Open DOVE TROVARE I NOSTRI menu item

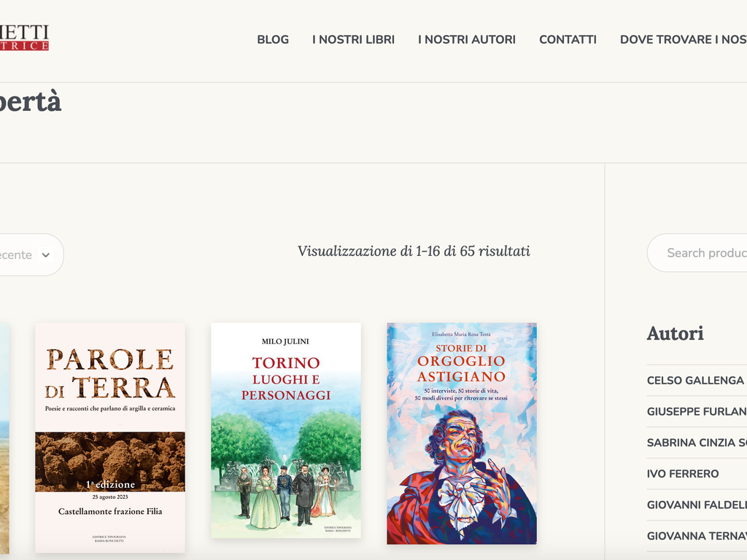[683, 39]
